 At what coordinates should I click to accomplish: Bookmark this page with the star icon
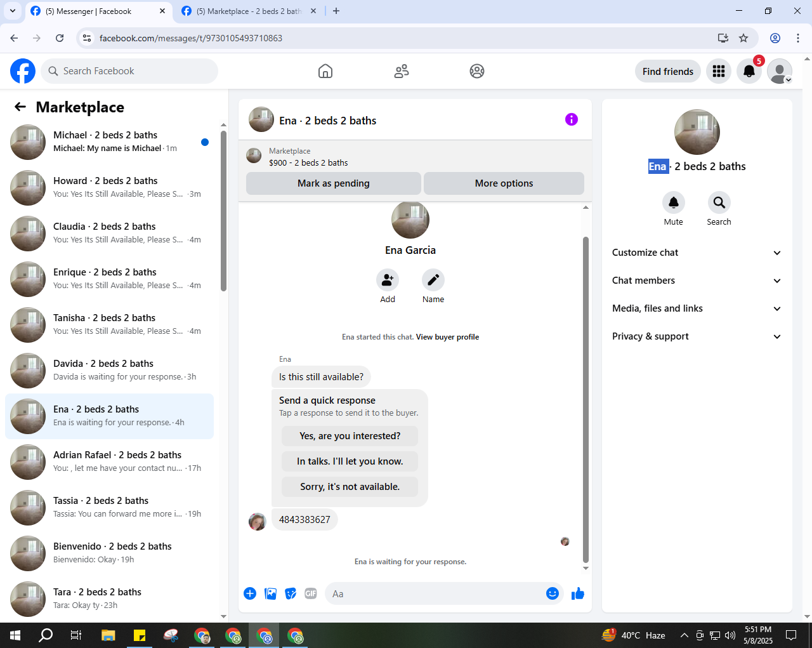pyautogui.click(x=743, y=38)
